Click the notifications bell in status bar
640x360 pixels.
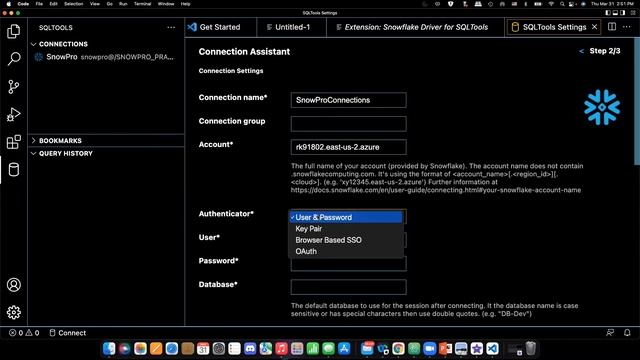tap(627, 333)
